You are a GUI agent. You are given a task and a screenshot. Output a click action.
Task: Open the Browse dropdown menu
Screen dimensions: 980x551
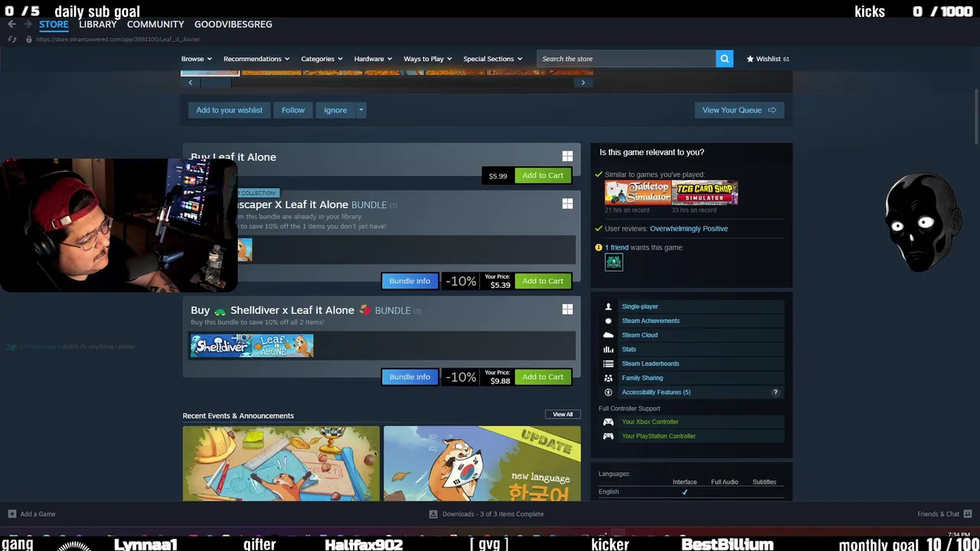(x=197, y=59)
